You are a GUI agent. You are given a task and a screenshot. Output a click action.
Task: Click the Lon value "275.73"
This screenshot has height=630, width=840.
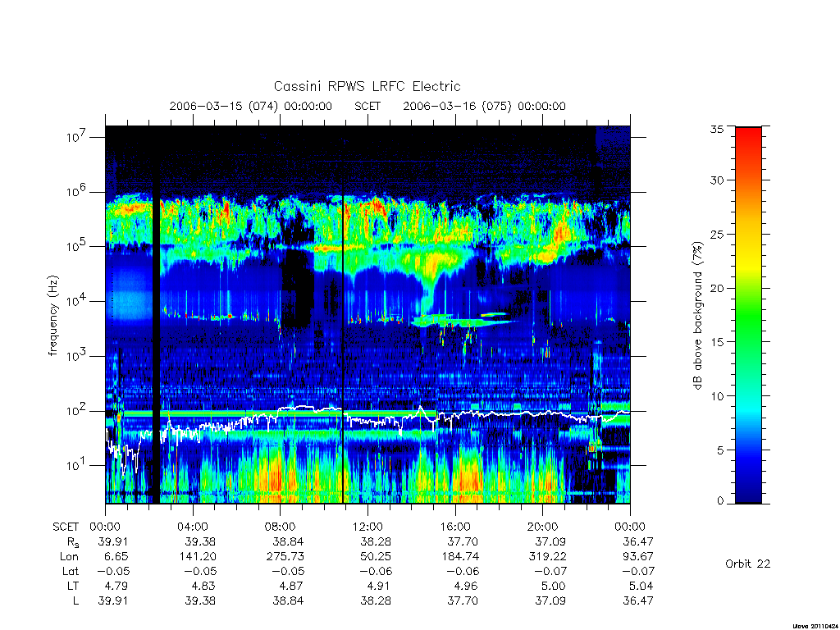(x=285, y=557)
